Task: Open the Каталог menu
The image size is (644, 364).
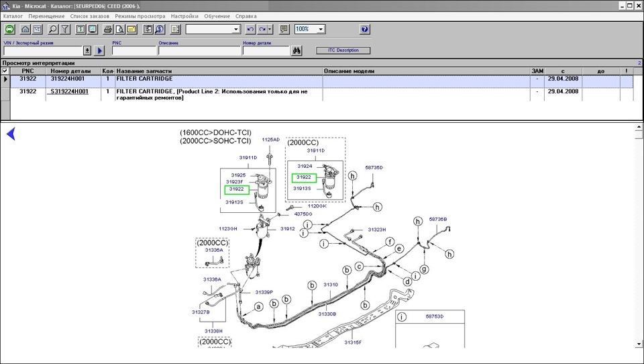Action: tap(13, 16)
